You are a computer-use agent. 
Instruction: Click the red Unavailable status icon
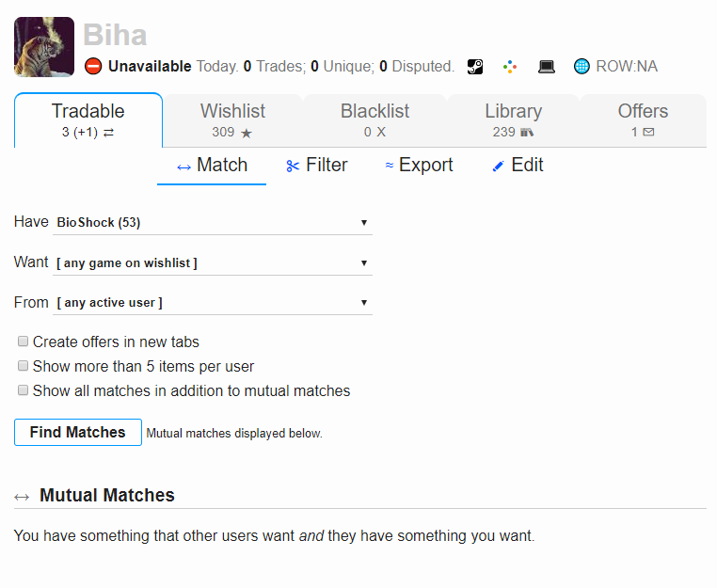coord(93,66)
